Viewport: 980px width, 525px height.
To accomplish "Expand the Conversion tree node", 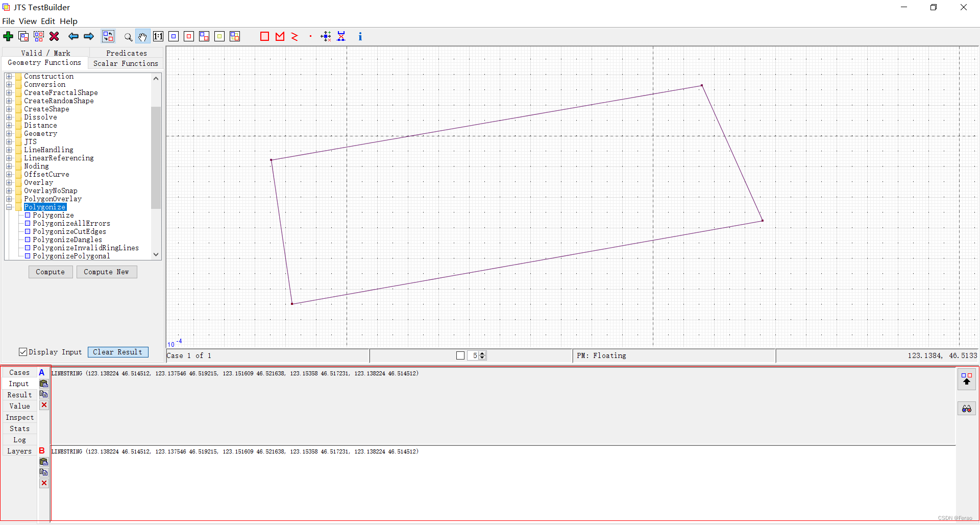I will point(9,85).
